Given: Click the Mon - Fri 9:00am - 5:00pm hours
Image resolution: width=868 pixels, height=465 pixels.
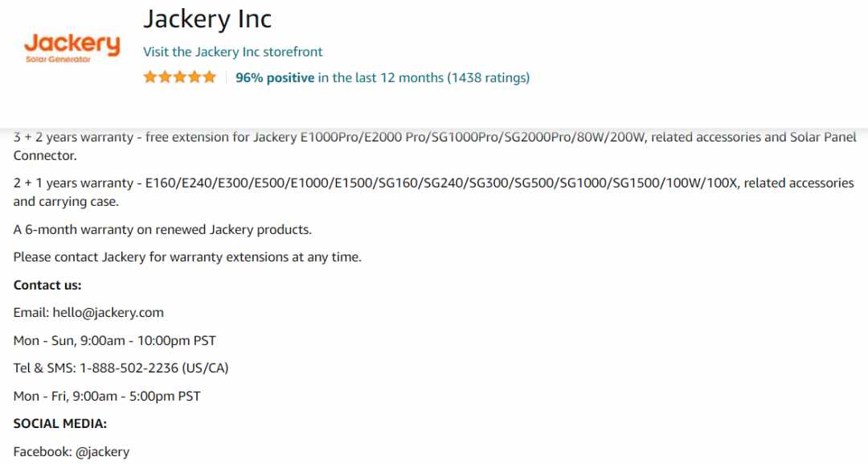Looking at the screenshot, I should [x=107, y=396].
